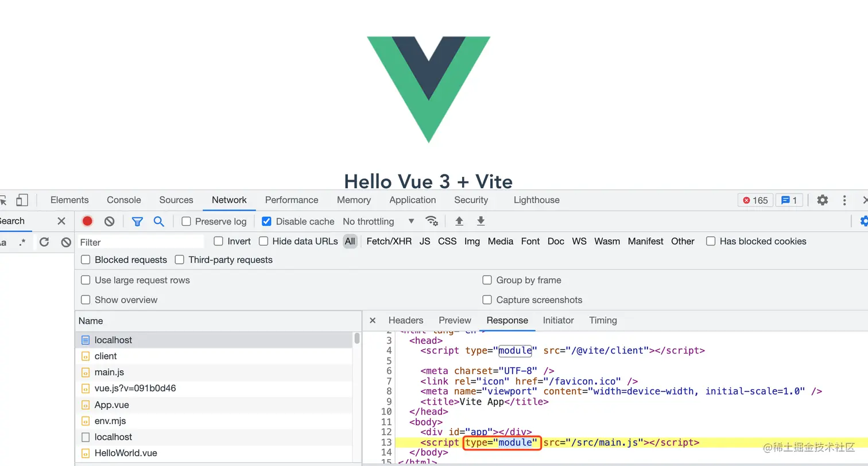Select main.js request row
The width and height of the screenshot is (868, 466).
click(214, 372)
